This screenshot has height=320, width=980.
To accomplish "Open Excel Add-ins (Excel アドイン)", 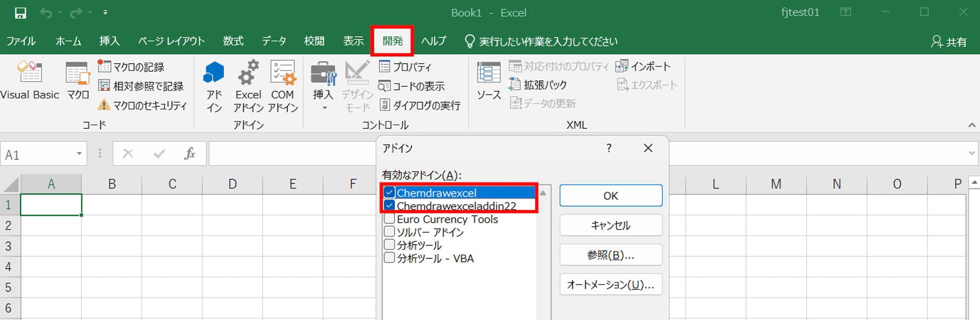I will (x=248, y=86).
